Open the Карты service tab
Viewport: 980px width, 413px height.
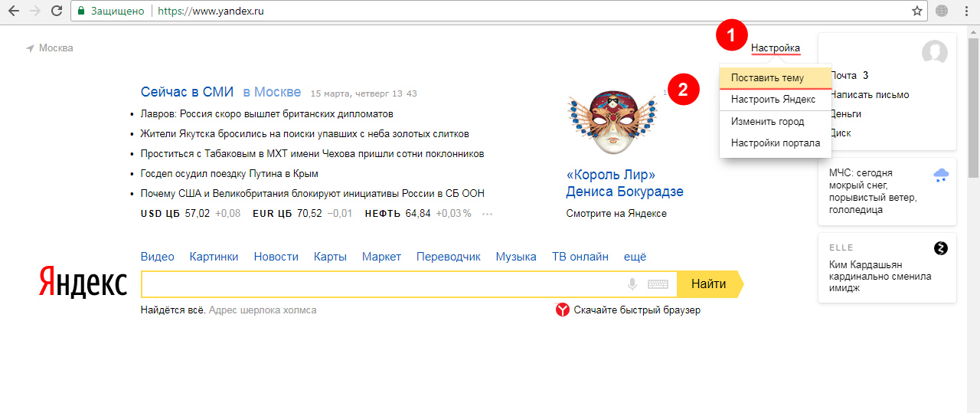coord(330,257)
